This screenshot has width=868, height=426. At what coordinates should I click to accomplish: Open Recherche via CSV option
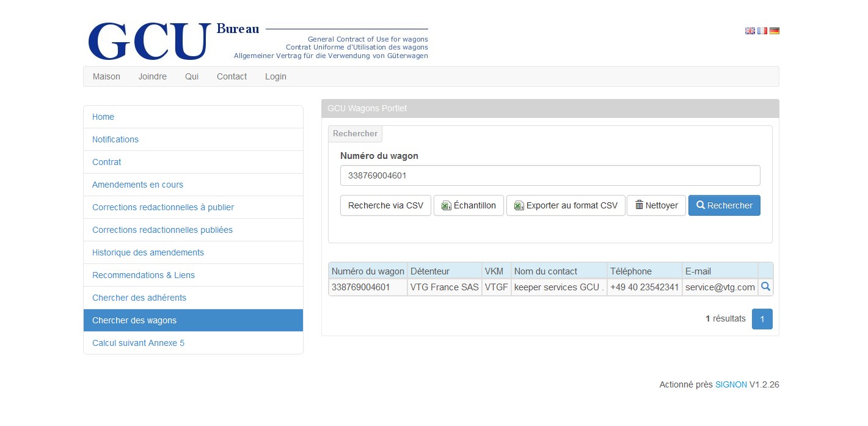385,205
